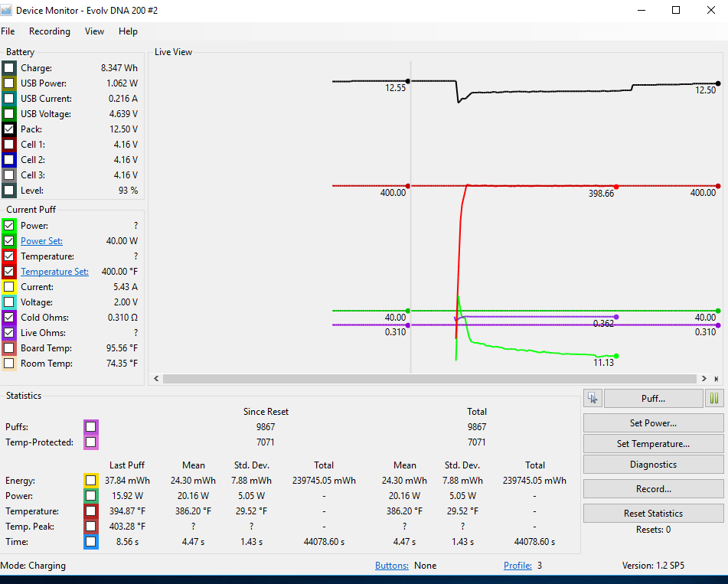This screenshot has width=728, height=584.
Task: Click the Device Monitor app icon in title bar
Action: 7,10
